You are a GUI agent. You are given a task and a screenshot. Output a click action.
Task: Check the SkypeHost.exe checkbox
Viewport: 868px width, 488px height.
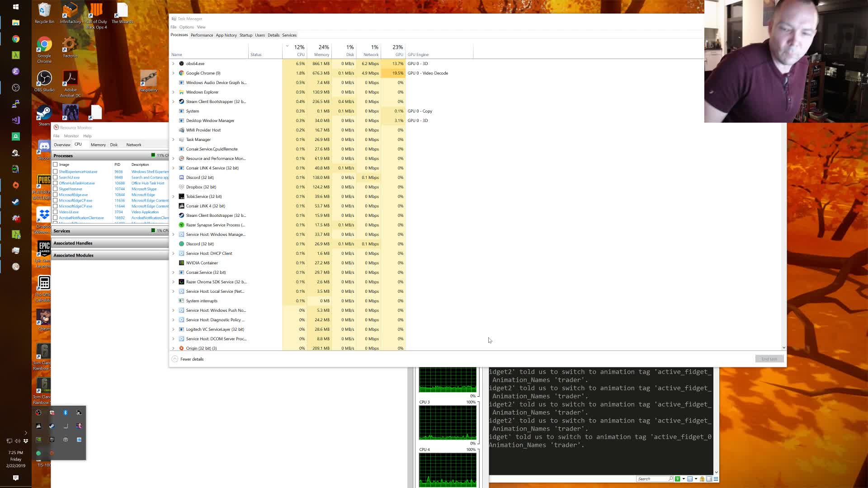click(x=55, y=189)
